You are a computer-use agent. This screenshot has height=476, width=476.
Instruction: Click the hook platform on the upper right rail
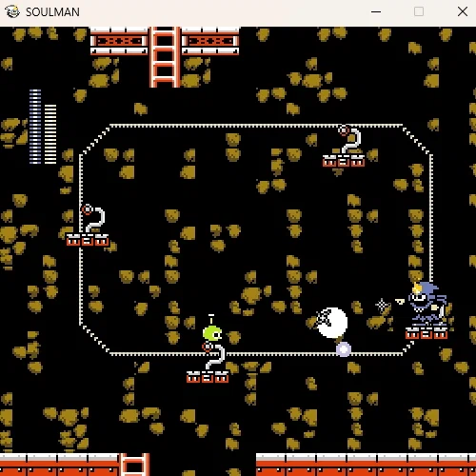(344, 146)
